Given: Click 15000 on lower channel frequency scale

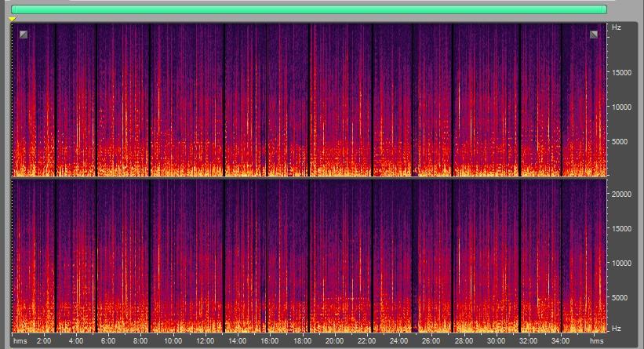Looking at the screenshot, I should tap(621, 228).
